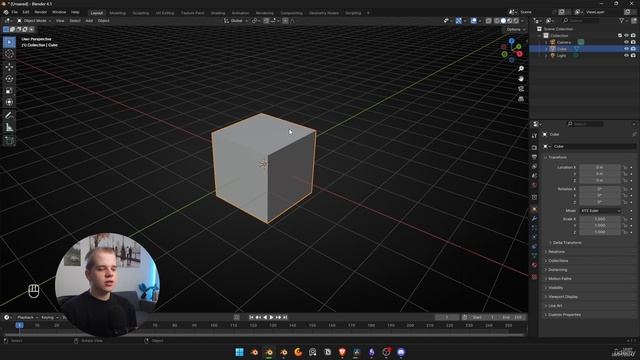The height and width of the screenshot is (360, 640).
Task: Open rotation Mode XYZ Euler dropdown
Action: [600, 211]
